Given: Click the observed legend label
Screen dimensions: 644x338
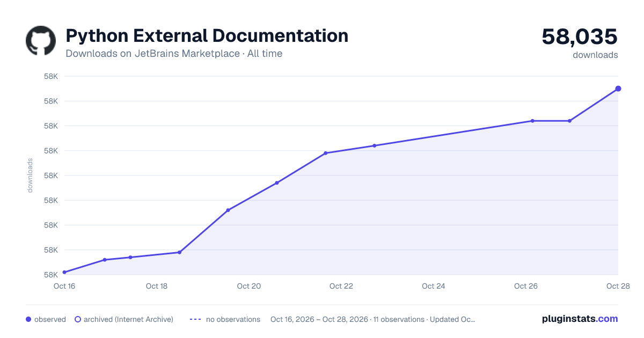Looking at the screenshot, I should click(50, 319).
